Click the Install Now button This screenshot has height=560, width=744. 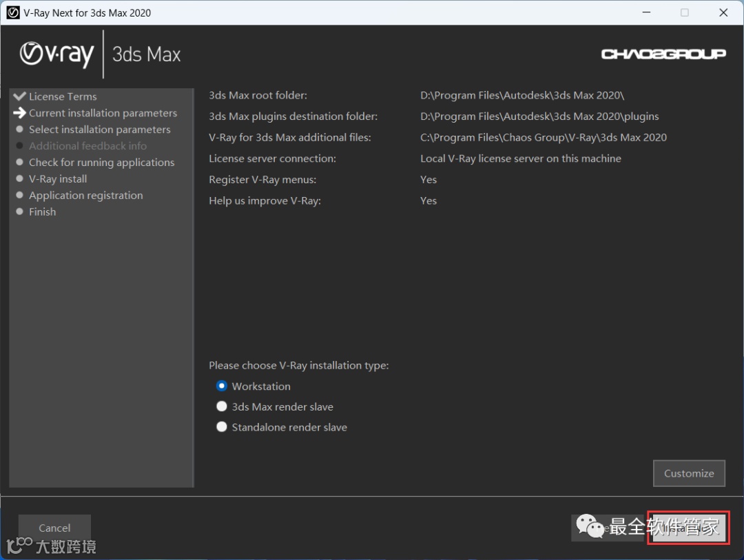(688, 528)
